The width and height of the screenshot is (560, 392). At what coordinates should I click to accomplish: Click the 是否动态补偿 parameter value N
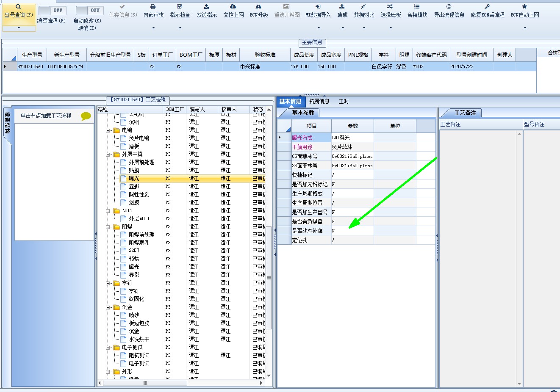point(353,231)
